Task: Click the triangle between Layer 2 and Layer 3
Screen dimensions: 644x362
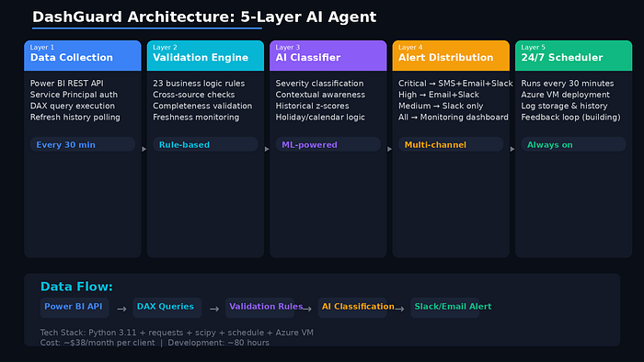Action: pos(267,149)
